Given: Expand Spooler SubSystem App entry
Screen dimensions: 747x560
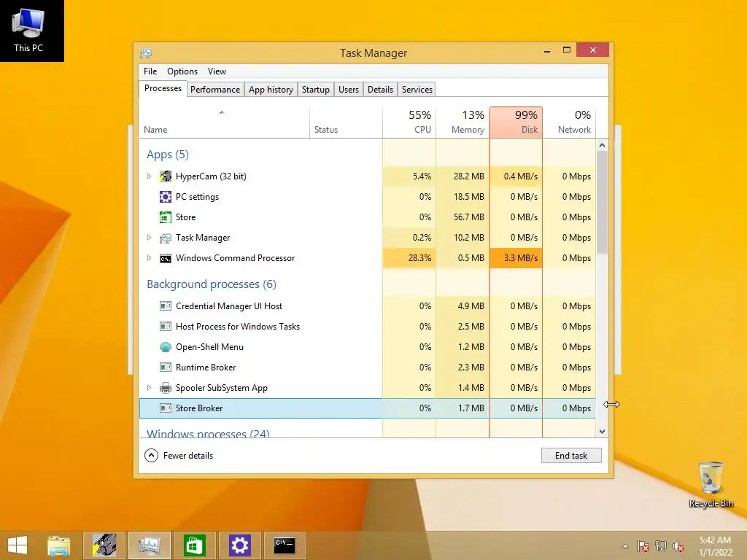Looking at the screenshot, I should (149, 388).
